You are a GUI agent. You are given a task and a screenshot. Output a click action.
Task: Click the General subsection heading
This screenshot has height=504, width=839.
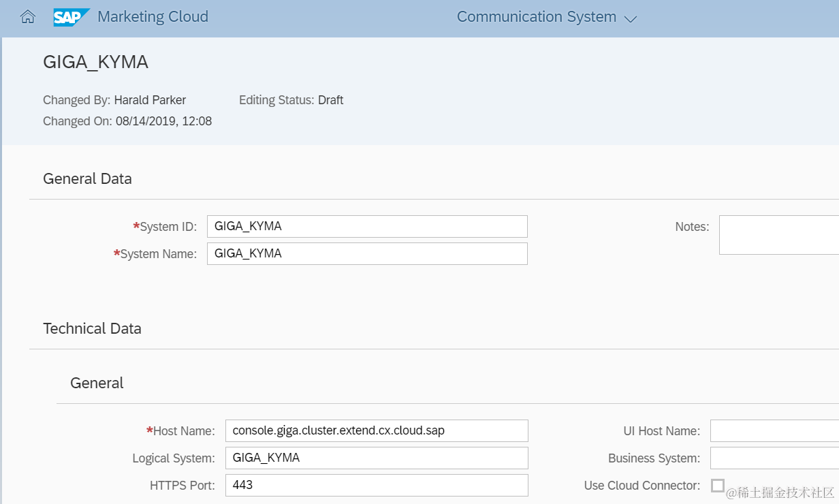[x=97, y=383]
